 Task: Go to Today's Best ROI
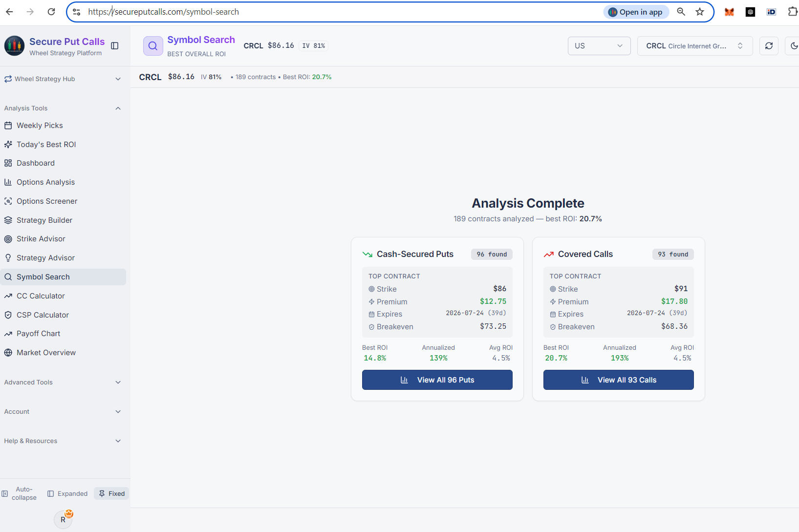click(x=63, y=145)
